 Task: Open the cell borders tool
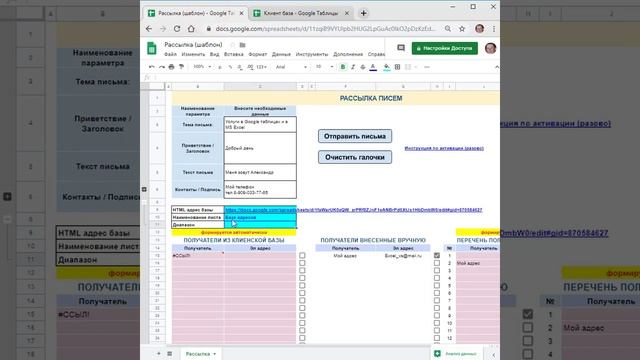coord(397,67)
